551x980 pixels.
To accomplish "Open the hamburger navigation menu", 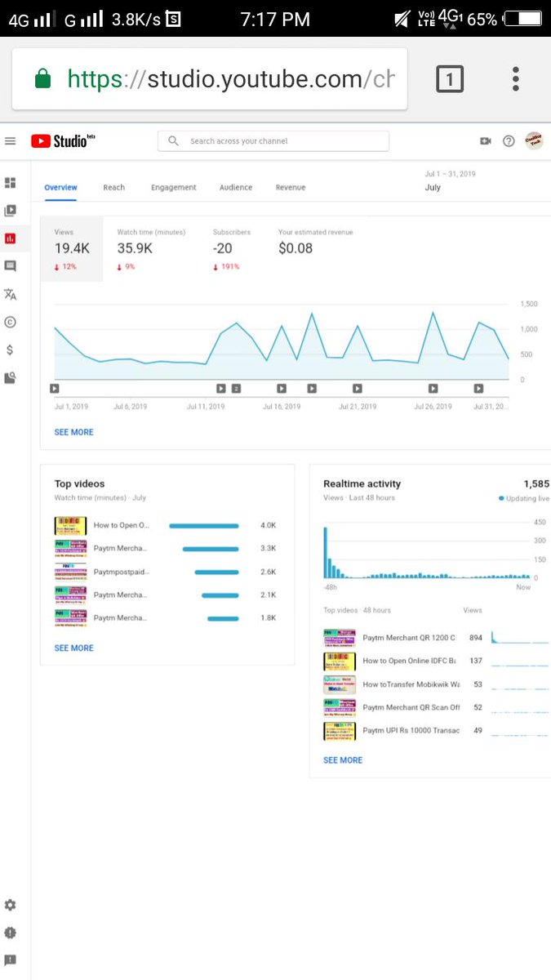I will pos(10,141).
